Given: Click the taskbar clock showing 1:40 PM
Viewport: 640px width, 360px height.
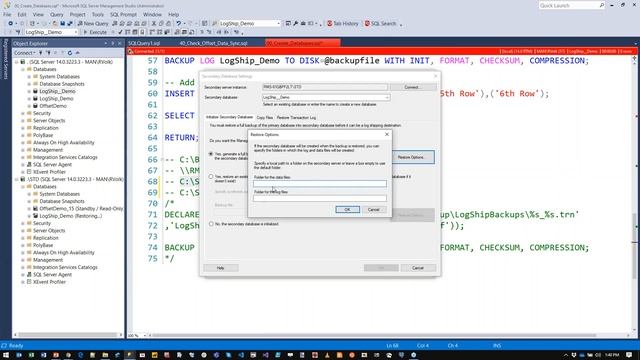Looking at the screenshot, I should pyautogui.click(x=612, y=355).
